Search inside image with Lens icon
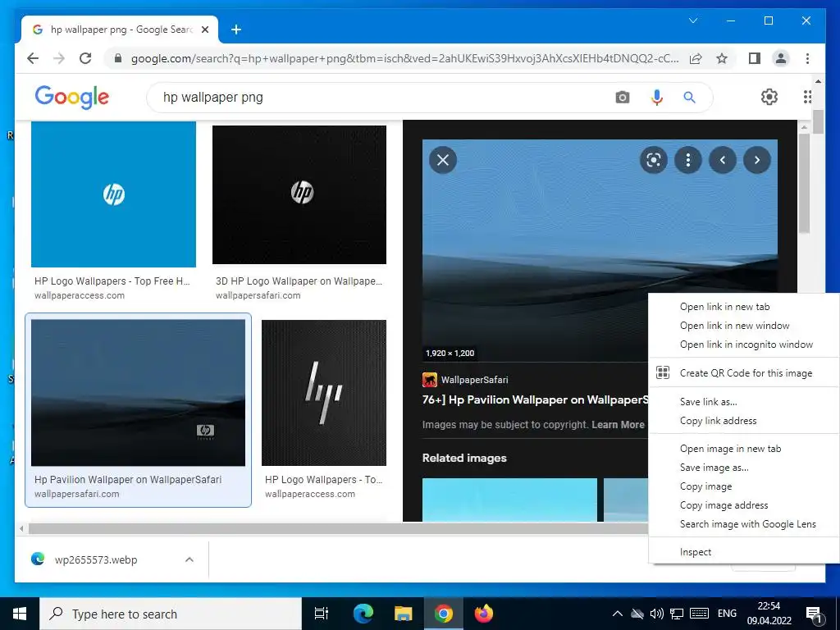Screen dimensions: 840x630 654,160
